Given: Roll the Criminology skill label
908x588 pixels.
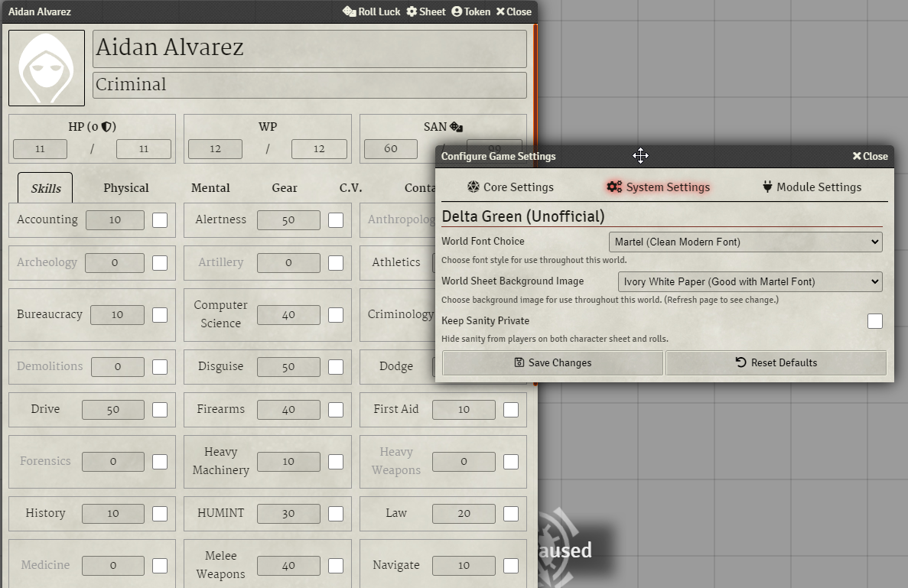Looking at the screenshot, I should pos(401,314).
